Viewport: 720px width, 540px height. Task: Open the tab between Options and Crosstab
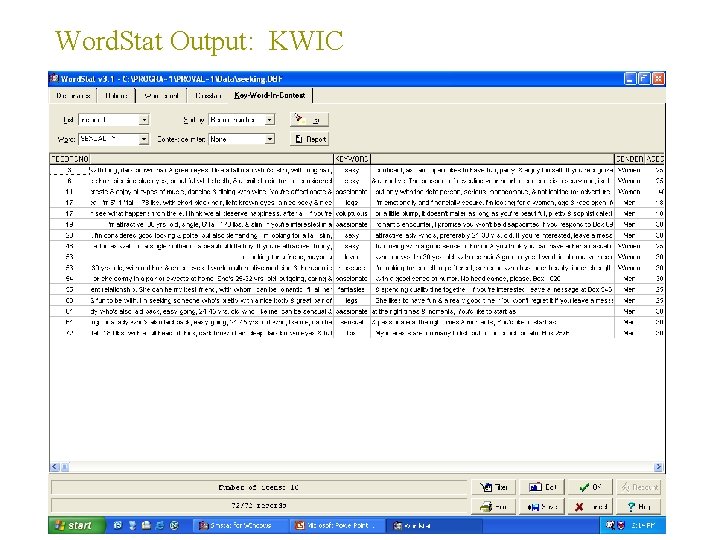click(x=161, y=96)
